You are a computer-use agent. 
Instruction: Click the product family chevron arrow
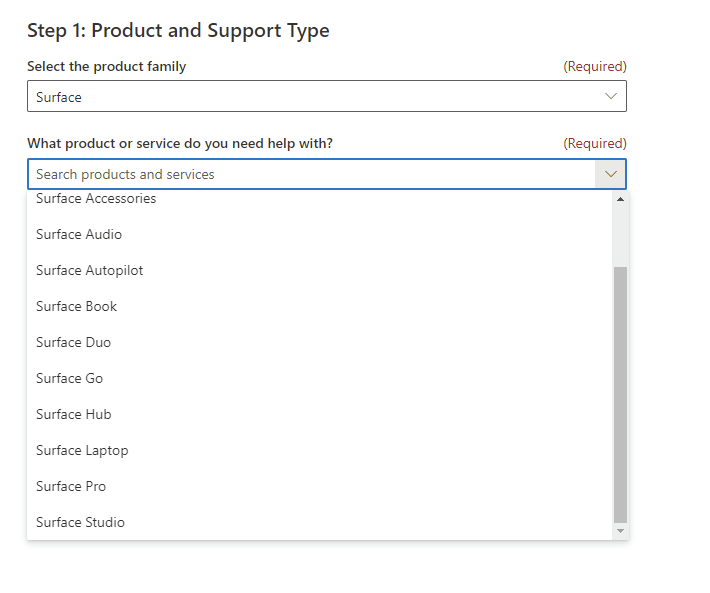point(611,96)
